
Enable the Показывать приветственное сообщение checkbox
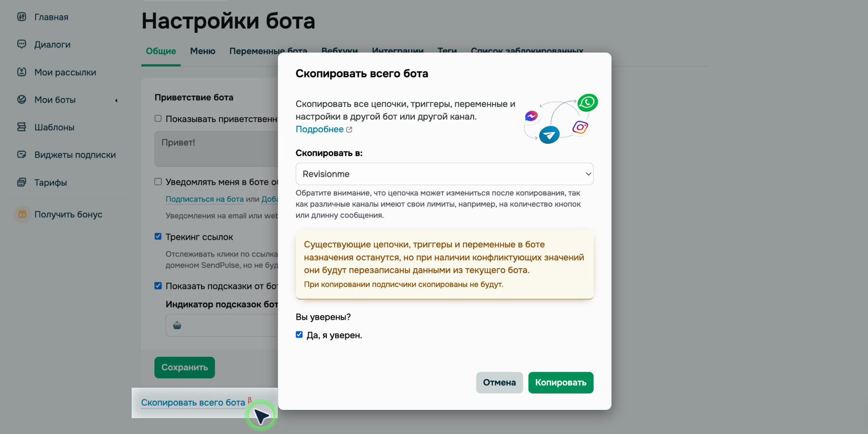point(157,118)
